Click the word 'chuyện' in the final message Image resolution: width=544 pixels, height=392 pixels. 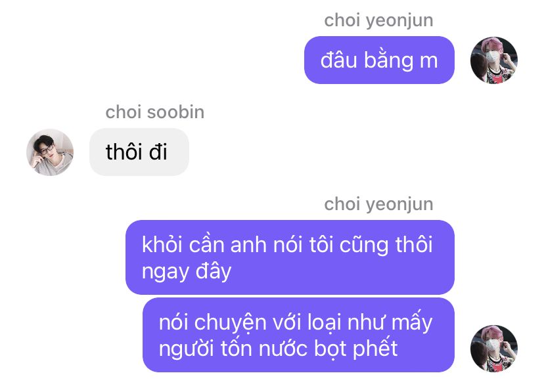[230, 323]
